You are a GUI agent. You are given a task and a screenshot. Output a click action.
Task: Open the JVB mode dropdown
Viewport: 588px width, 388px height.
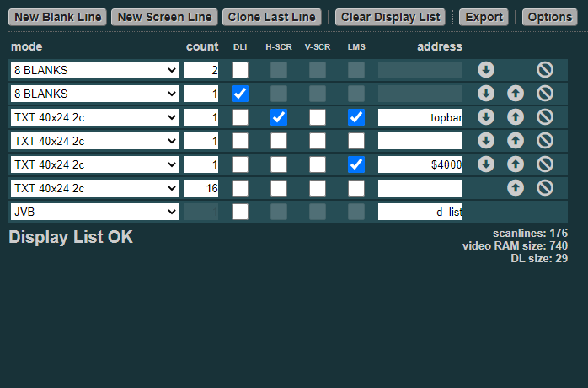pos(95,212)
